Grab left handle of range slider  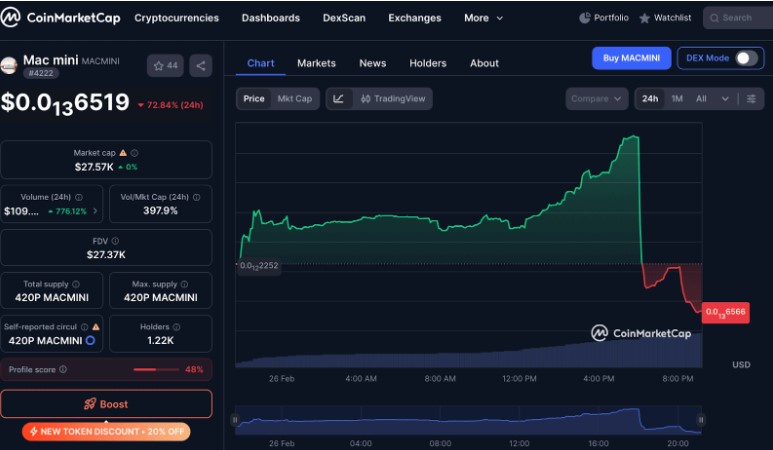tap(235, 420)
